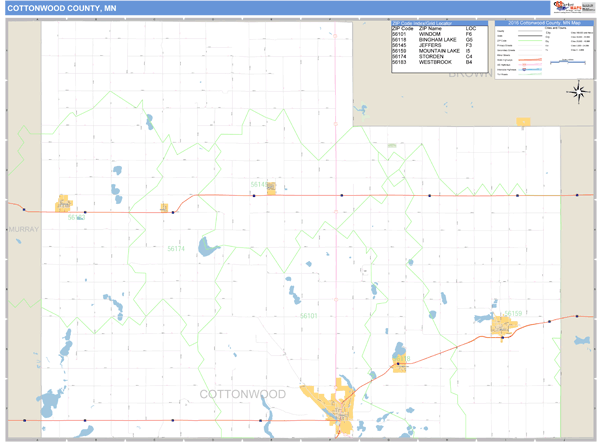Click the large lake beside ZIP 56174
Image resolution: width=600 pixels, height=442 pixels.
click(x=209, y=246)
